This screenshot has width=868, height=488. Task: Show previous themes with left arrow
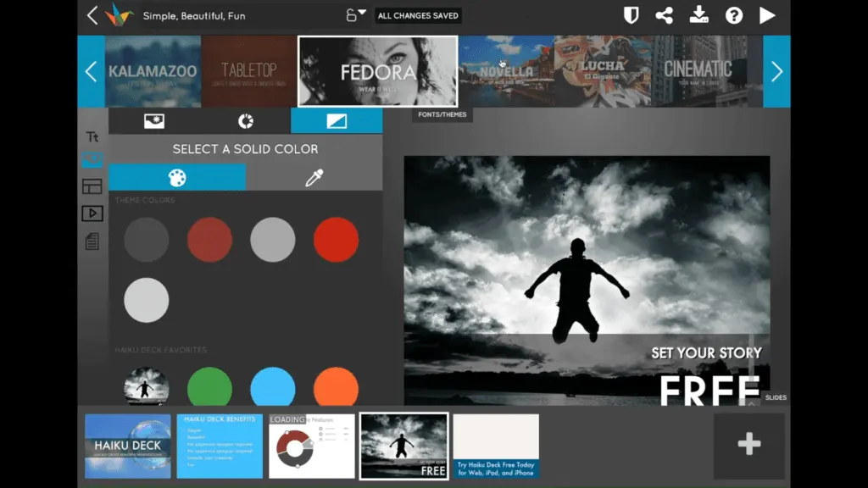pyautogui.click(x=92, y=71)
